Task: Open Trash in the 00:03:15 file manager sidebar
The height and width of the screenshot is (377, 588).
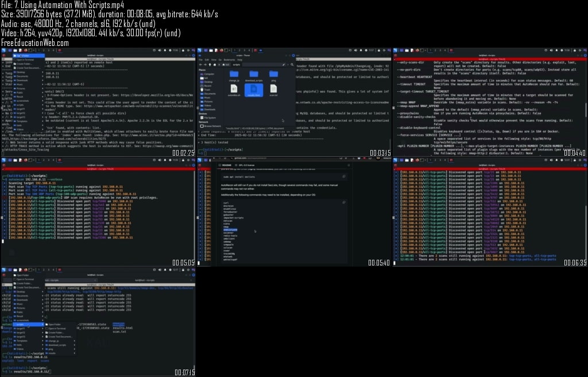Action: tap(206, 90)
